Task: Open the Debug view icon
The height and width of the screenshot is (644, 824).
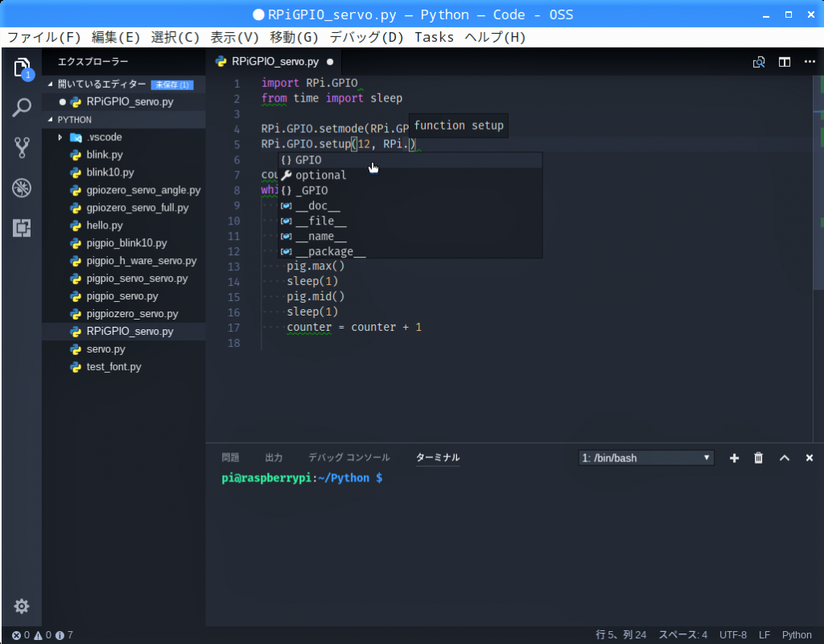Action: pyautogui.click(x=22, y=188)
